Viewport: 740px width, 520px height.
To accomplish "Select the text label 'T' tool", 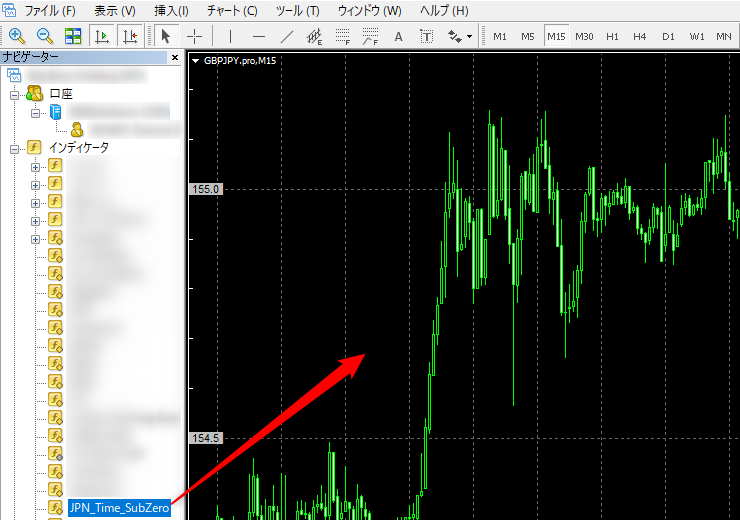I will click(426, 36).
